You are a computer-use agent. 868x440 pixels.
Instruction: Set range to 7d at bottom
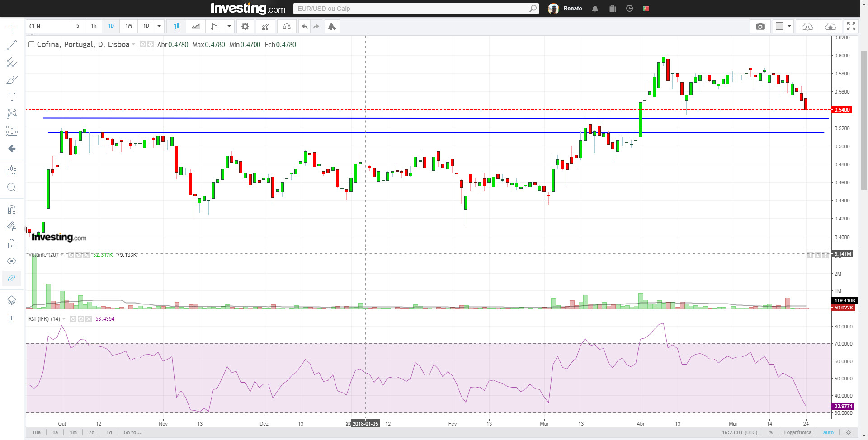(x=91, y=432)
